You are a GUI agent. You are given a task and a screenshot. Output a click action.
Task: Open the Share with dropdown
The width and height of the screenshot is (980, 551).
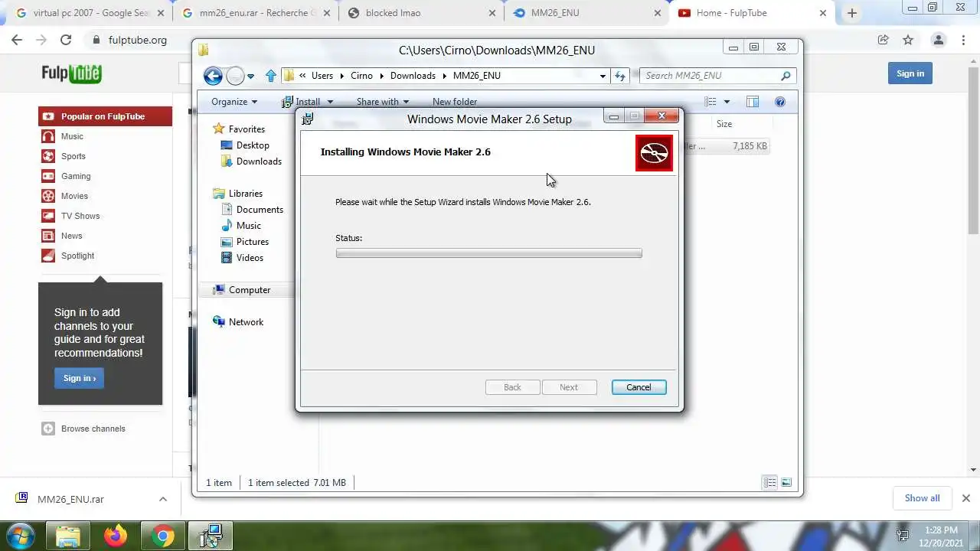coord(382,102)
